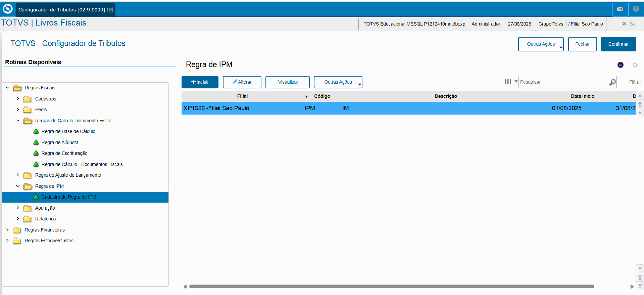The height and width of the screenshot is (295, 644).
Task: Expand the Regras Financeiras tree node
Action: [x=7, y=230]
